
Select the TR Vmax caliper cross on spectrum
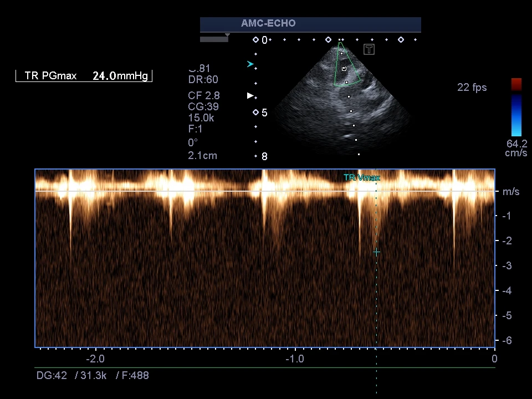[376, 252]
